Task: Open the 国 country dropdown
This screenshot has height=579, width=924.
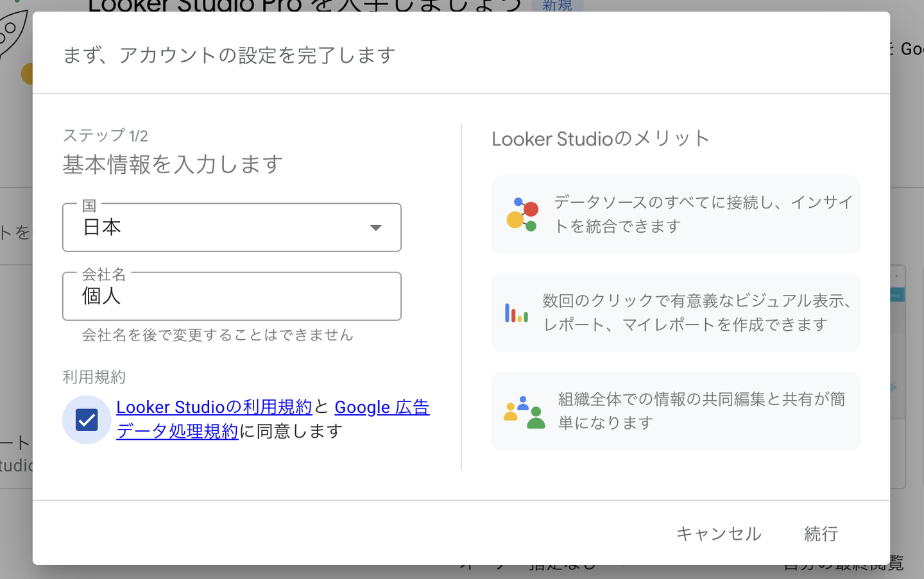Action: 232,228
